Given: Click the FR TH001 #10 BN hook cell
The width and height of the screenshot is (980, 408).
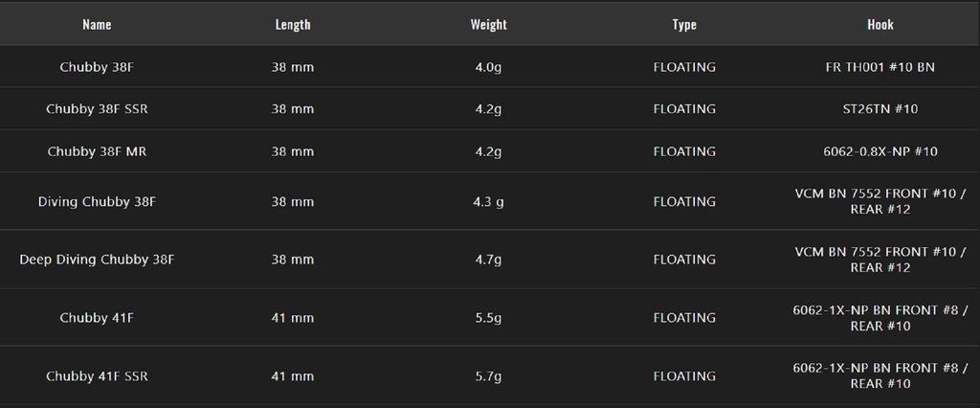Looking at the screenshot, I should tap(880, 67).
